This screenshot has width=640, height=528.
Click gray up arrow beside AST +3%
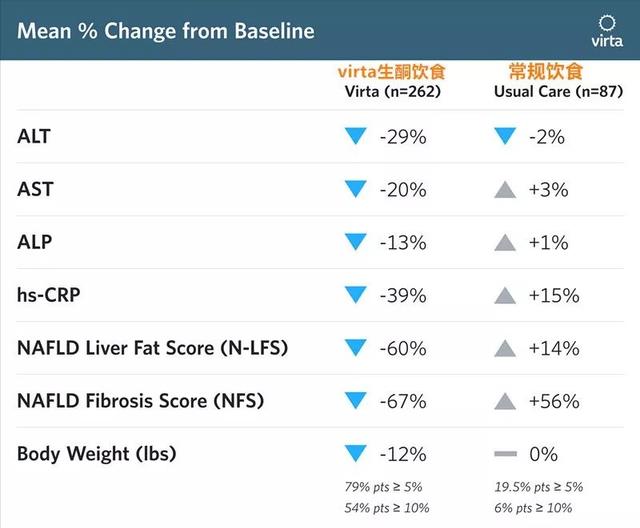click(507, 189)
